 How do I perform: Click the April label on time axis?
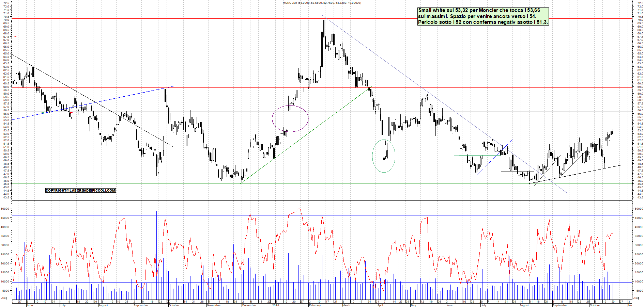click(380, 305)
